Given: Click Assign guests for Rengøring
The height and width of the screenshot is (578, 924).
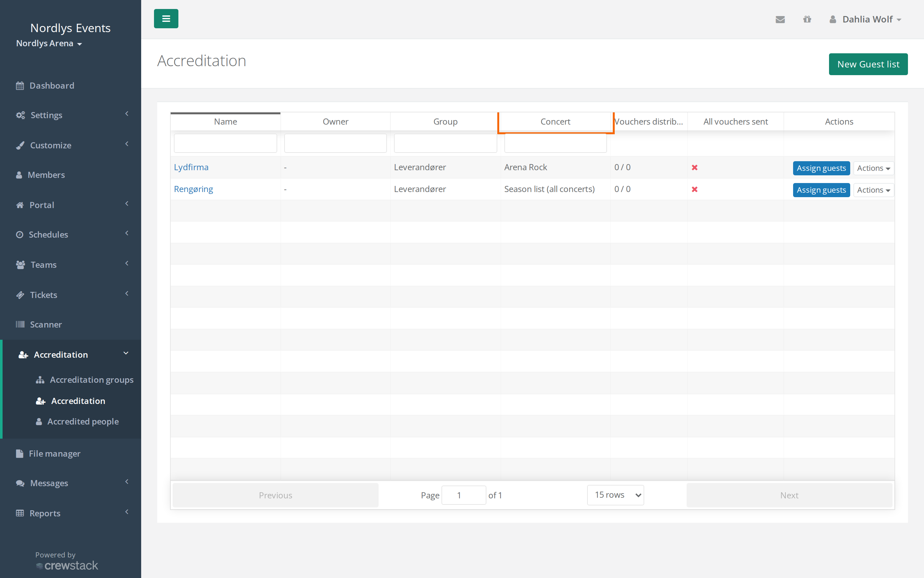Looking at the screenshot, I should (x=821, y=190).
